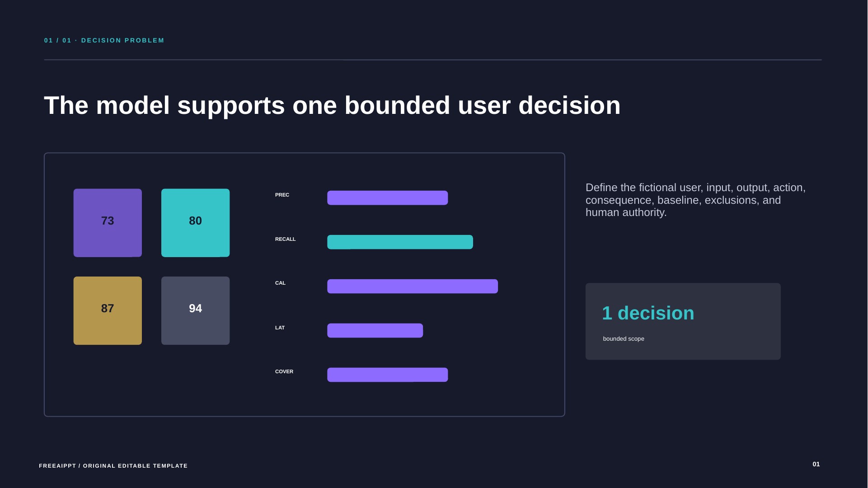This screenshot has height=488, width=868.
Task: Click the gold tile labeled 87
Action: (108, 310)
